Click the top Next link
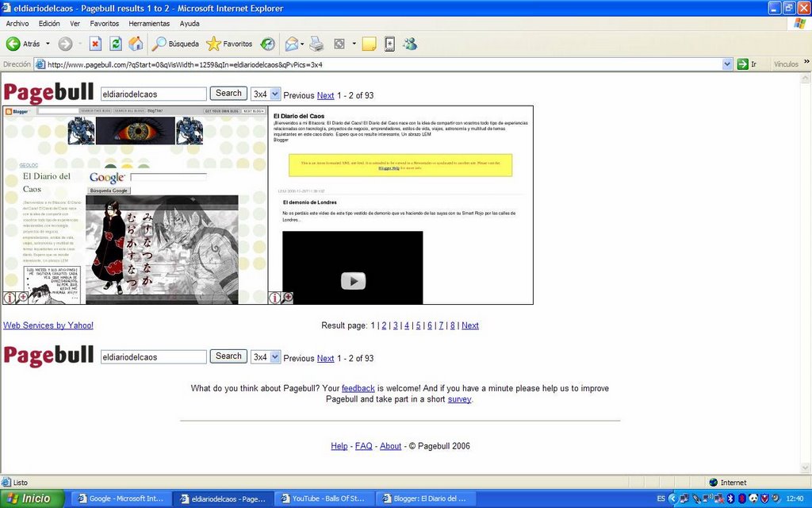The image size is (812, 508). [325, 95]
